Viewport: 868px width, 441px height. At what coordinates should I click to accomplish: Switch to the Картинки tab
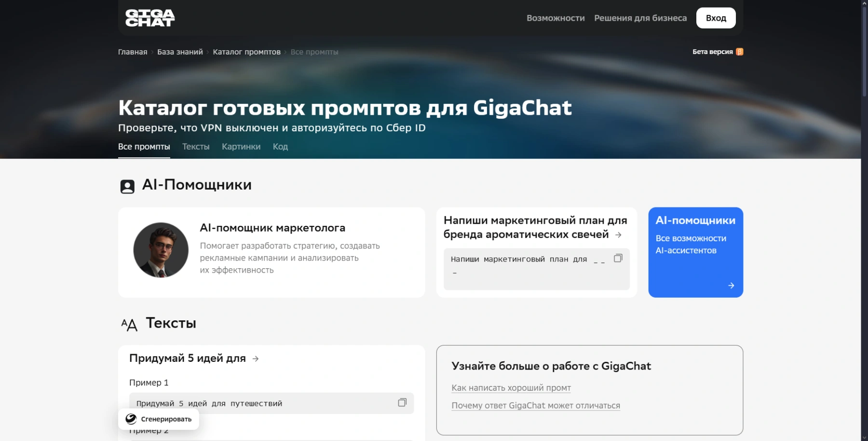(241, 147)
